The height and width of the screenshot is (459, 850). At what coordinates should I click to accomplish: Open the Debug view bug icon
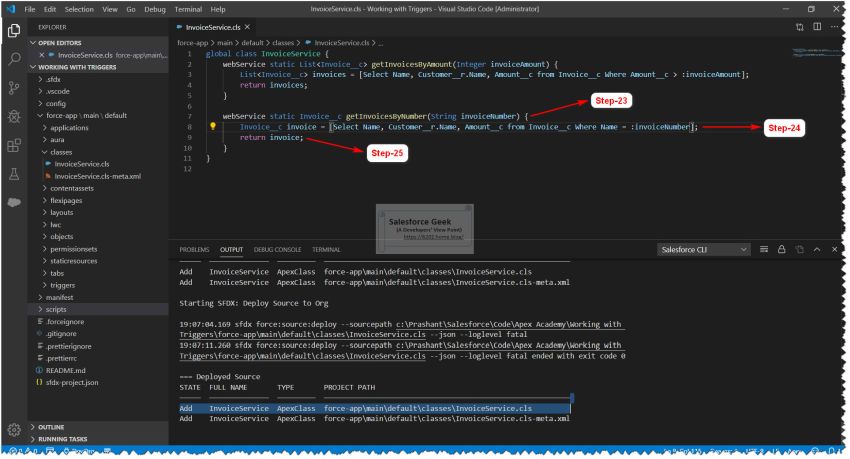coord(14,117)
